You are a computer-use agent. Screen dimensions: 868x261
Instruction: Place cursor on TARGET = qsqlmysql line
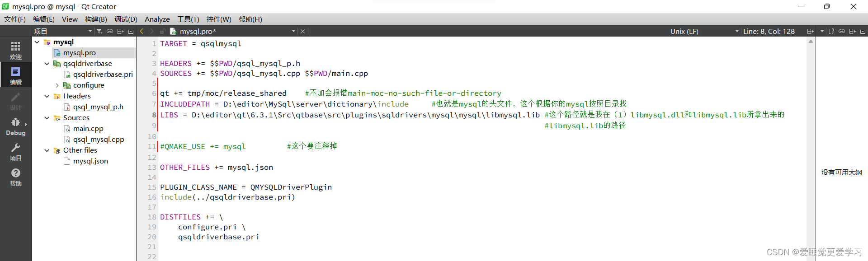pos(201,44)
